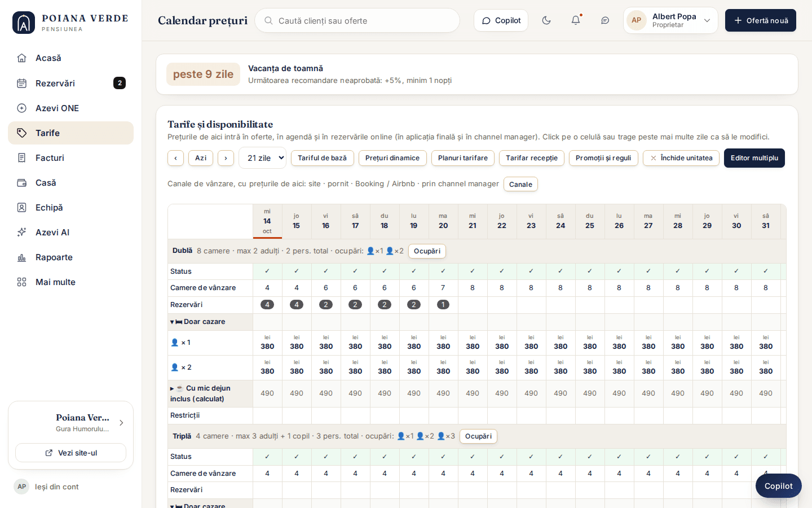The height and width of the screenshot is (508, 812).
Task: Click the Poiana Verde logo icon
Action: click(24, 23)
